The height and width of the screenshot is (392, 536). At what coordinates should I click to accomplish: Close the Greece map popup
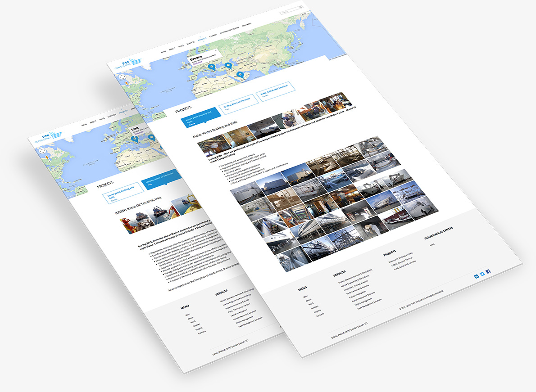(x=216, y=50)
